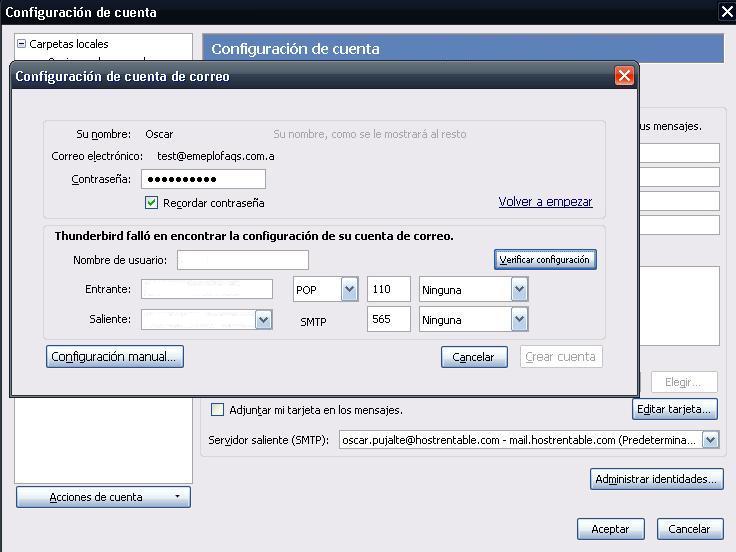The width and height of the screenshot is (736, 552).
Task: Click Cancelar in the mail account dialog
Action: [x=474, y=357]
